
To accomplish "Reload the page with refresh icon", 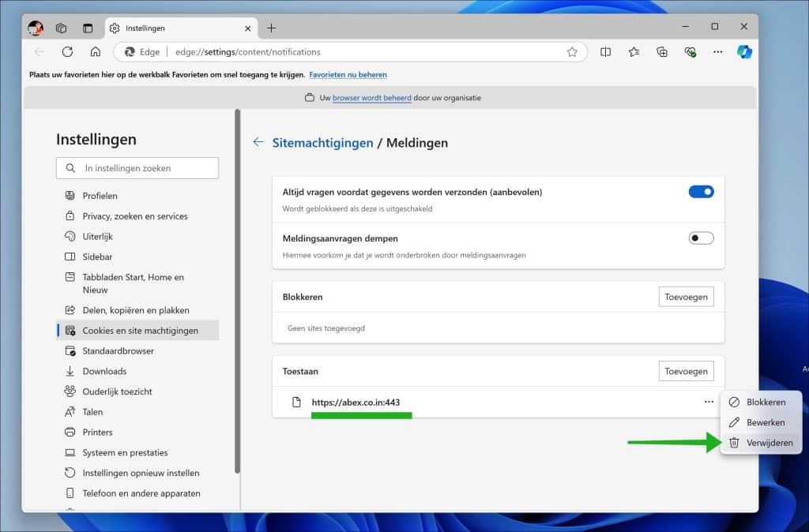I will [x=67, y=51].
